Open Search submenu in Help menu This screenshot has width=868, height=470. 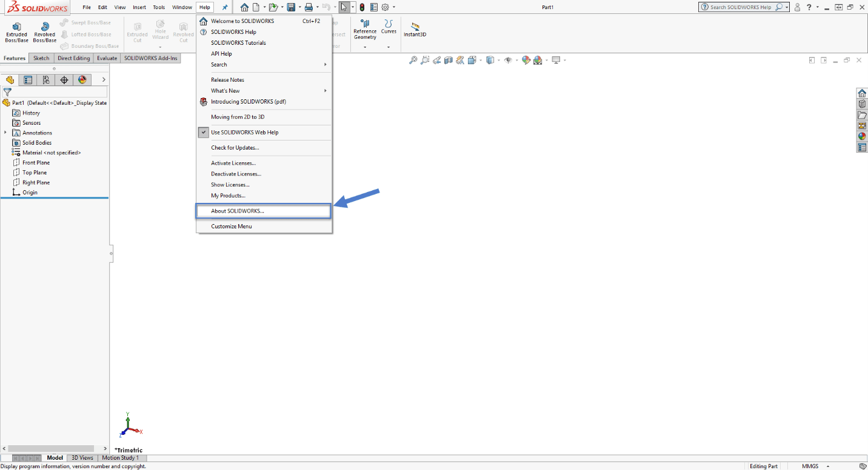(264, 64)
